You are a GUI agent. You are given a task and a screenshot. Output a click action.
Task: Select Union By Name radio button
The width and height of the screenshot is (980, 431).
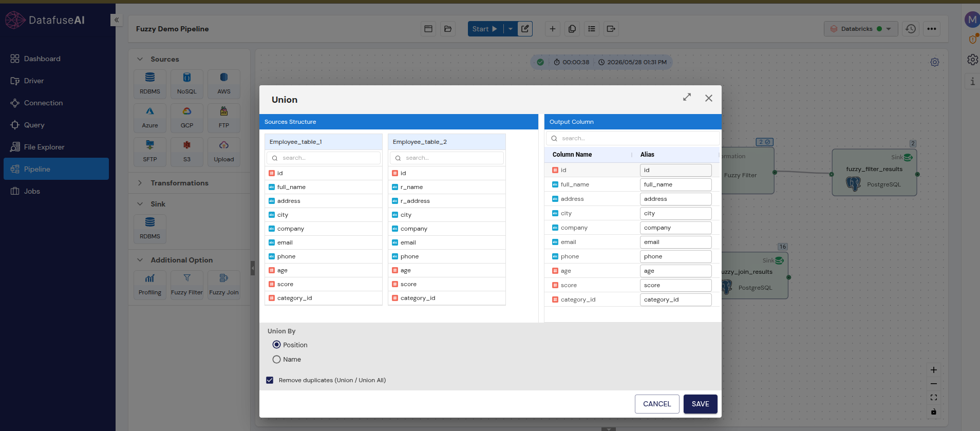coord(276,359)
